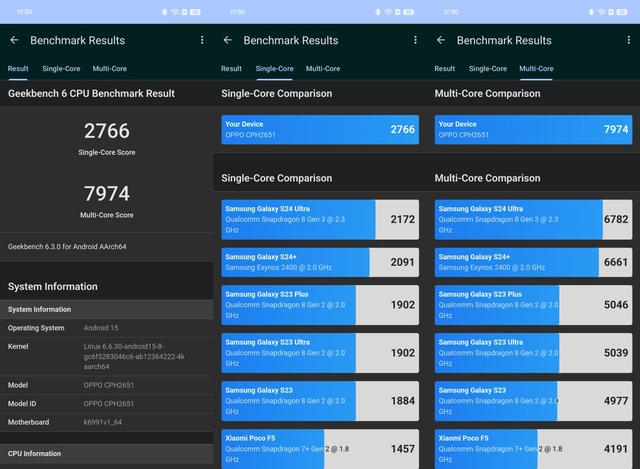This screenshot has width=640, height=469.
Task: Tap battery indicator above Multi-Core Comparison screen
Action: [622, 11]
